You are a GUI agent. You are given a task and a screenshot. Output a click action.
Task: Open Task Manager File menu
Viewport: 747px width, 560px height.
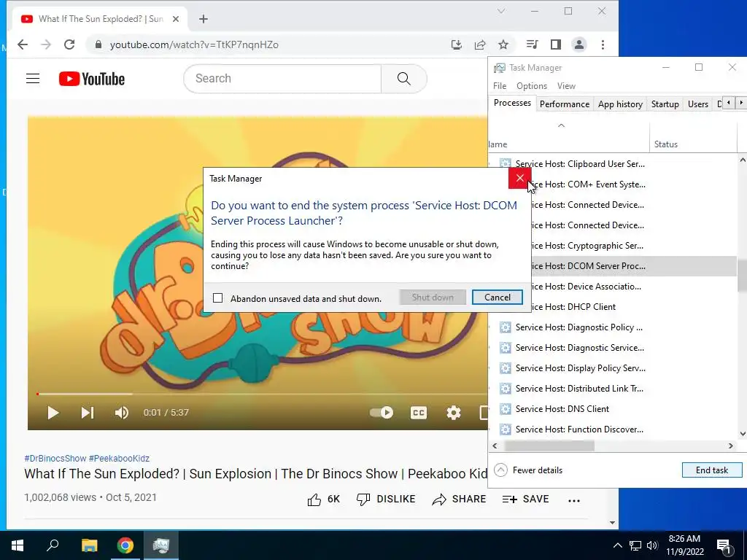tap(499, 86)
